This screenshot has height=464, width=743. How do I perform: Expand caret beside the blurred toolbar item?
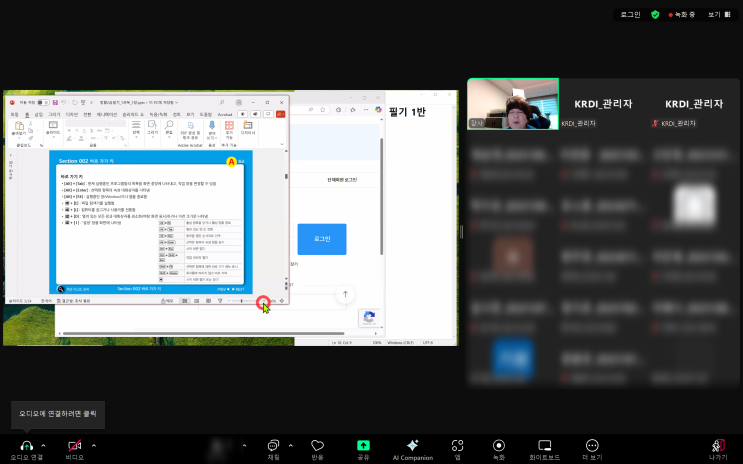tap(245, 446)
